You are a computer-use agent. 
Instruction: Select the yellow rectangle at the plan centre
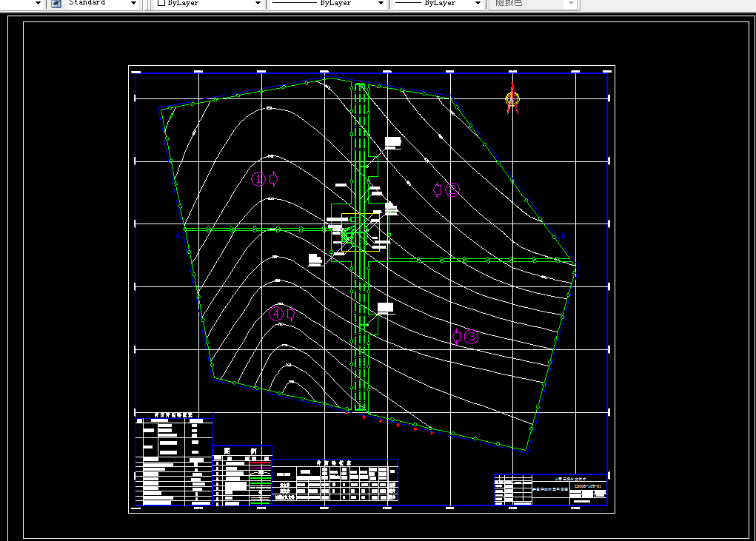tap(361, 232)
